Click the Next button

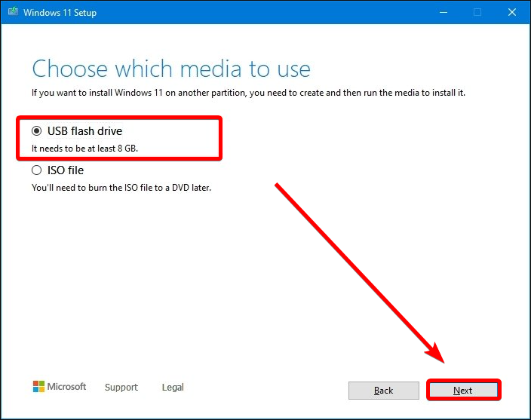tap(463, 391)
